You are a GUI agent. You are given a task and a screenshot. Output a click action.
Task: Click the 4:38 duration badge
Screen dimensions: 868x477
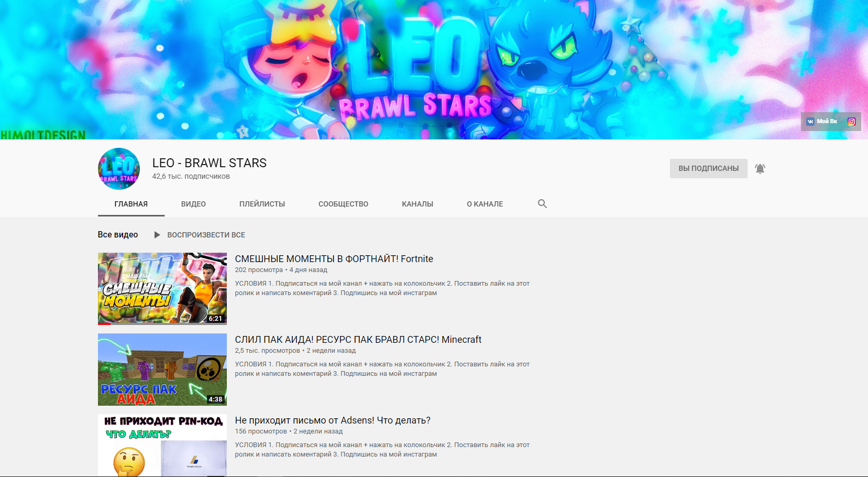[x=215, y=399]
